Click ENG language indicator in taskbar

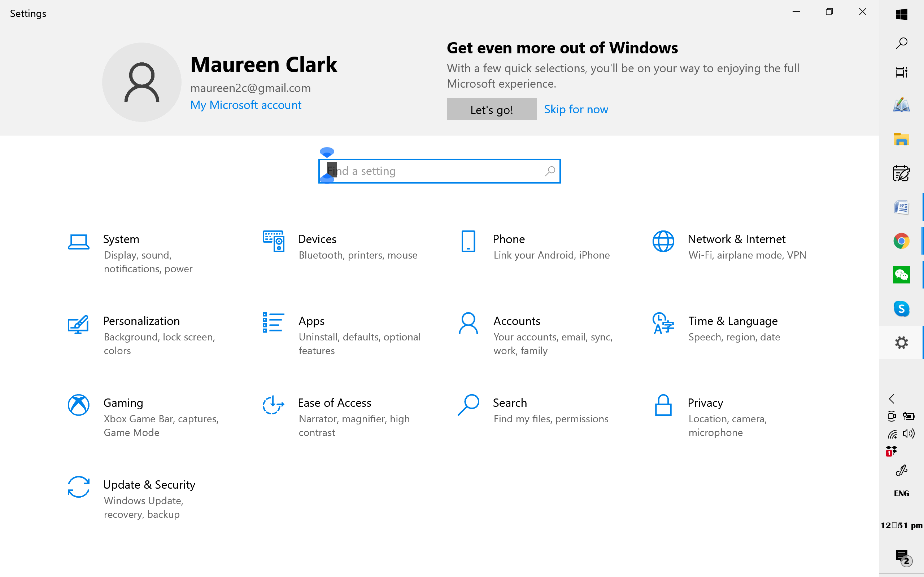[901, 493]
